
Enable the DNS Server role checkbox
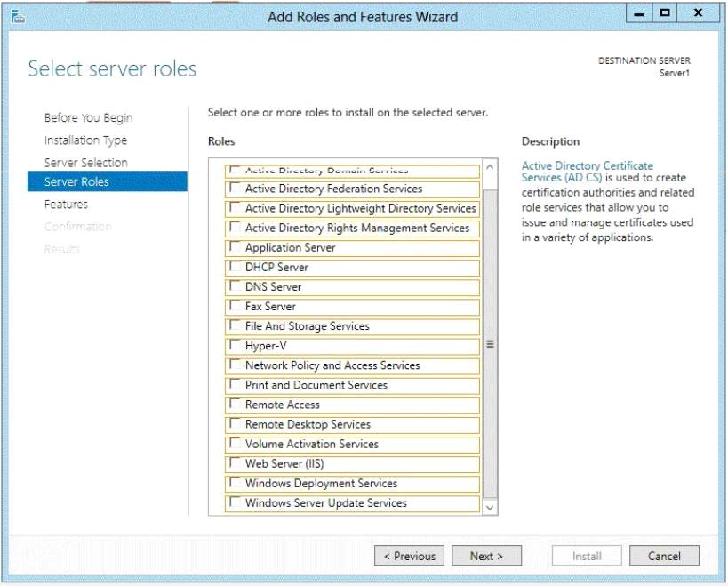coord(234,286)
